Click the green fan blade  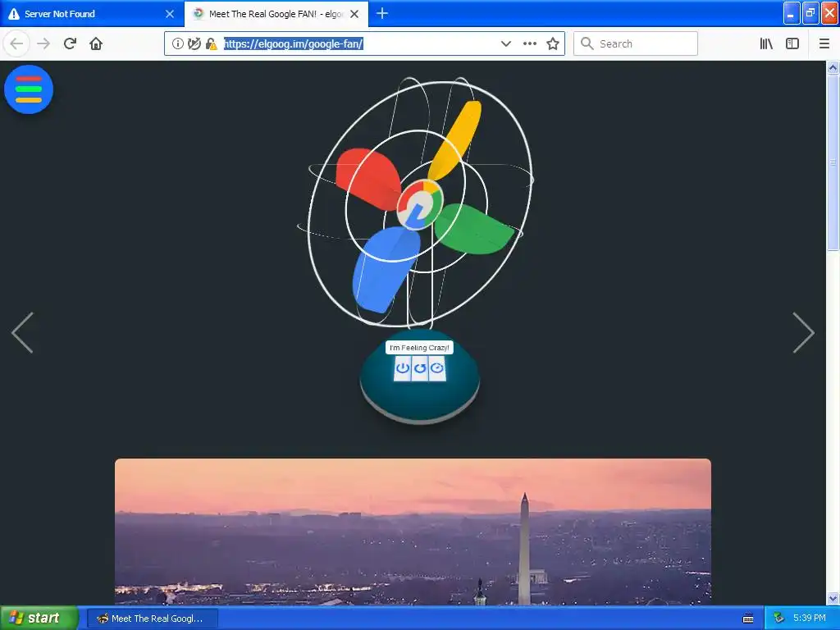coord(473,229)
